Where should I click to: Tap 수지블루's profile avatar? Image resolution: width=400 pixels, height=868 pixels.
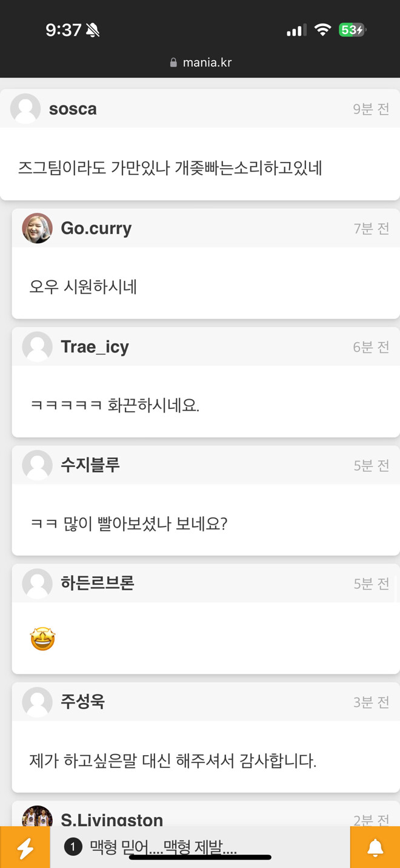[x=37, y=465]
